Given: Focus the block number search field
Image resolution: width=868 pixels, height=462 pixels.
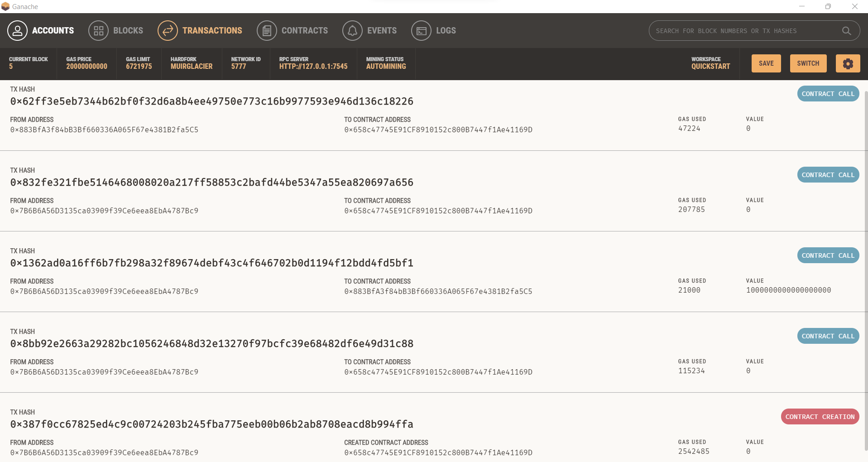Looking at the screenshot, I should [x=747, y=31].
